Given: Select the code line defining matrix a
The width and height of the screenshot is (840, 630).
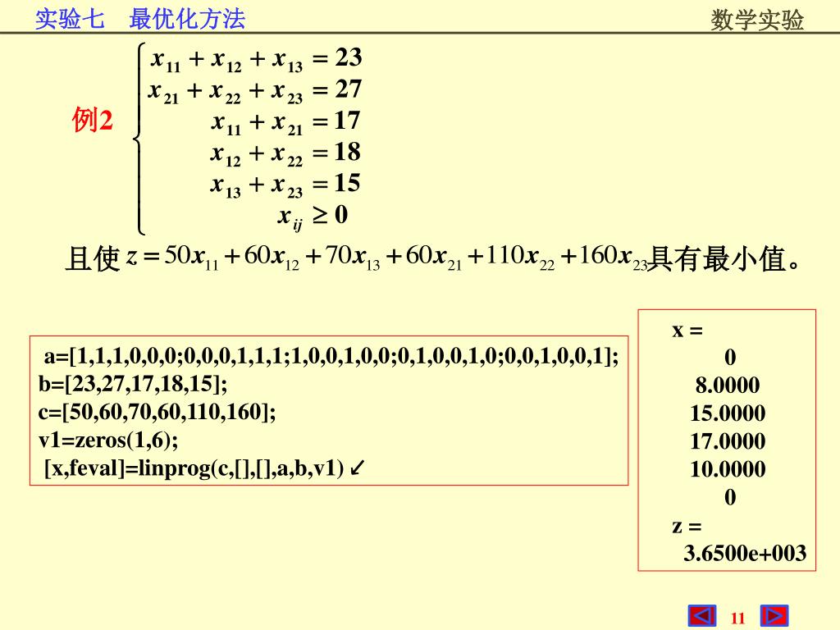Looking at the screenshot, I should (331, 356).
